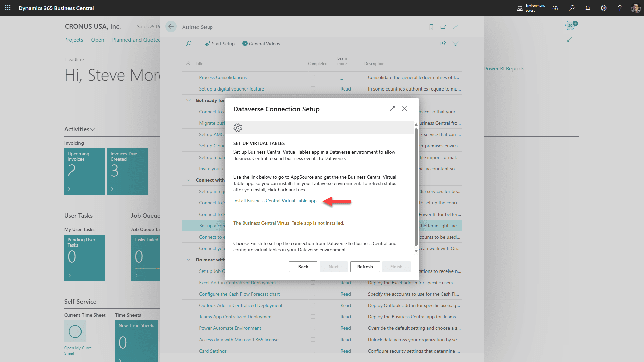This screenshot has width=644, height=362.
Task: Click the Refresh button in the dialog
Action: point(365,266)
